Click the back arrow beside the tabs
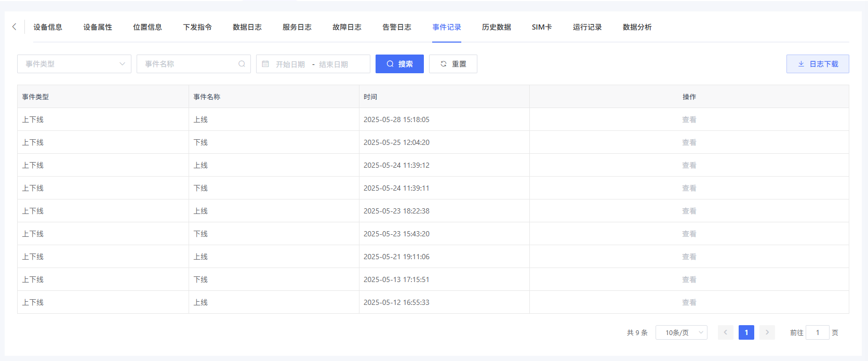Image resolution: width=868 pixels, height=361 pixels. pyautogui.click(x=14, y=27)
